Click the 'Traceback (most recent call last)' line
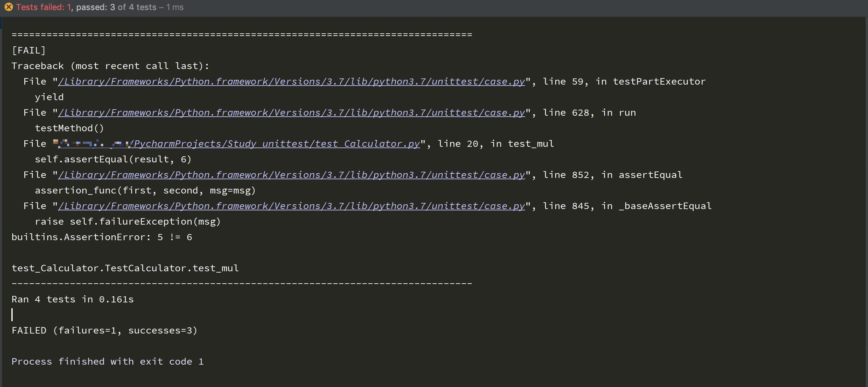The width and height of the screenshot is (868, 387). (110, 66)
